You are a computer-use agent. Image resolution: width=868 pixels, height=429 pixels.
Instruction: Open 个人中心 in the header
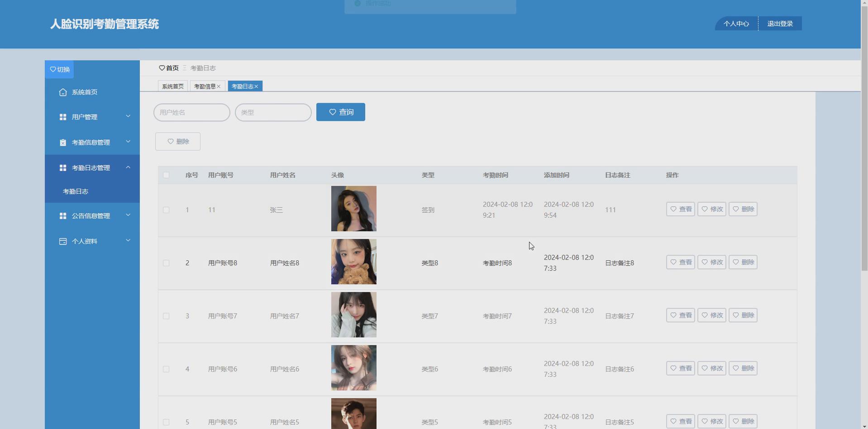click(x=736, y=24)
